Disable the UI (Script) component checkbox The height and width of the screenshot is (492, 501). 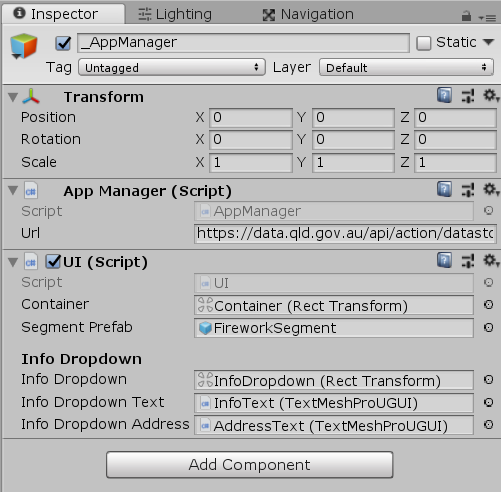click(x=53, y=262)
